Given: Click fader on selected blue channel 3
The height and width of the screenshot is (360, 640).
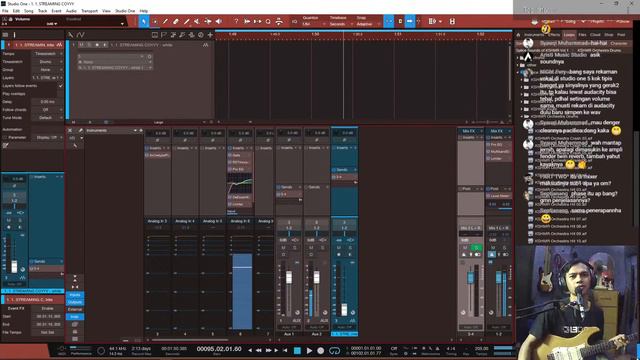Looking at the screenshot, I should (344, 309).
